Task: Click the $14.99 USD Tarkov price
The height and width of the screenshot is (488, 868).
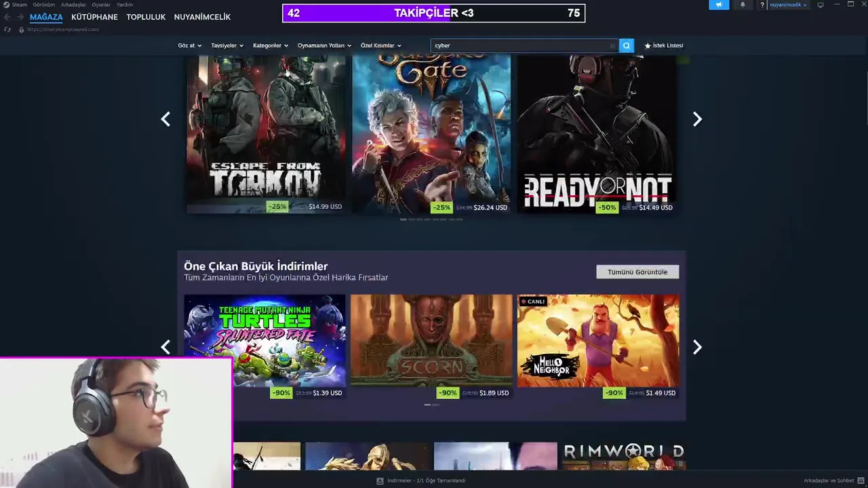Action: [325, 207]
